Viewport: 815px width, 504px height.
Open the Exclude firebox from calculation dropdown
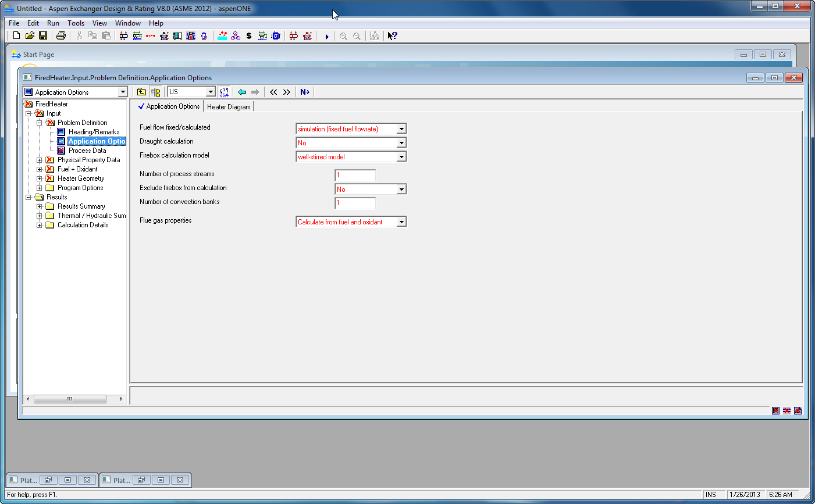(401, 190)
